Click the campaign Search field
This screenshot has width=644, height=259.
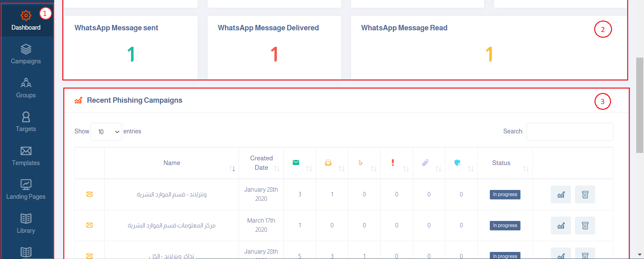(570, 132)
